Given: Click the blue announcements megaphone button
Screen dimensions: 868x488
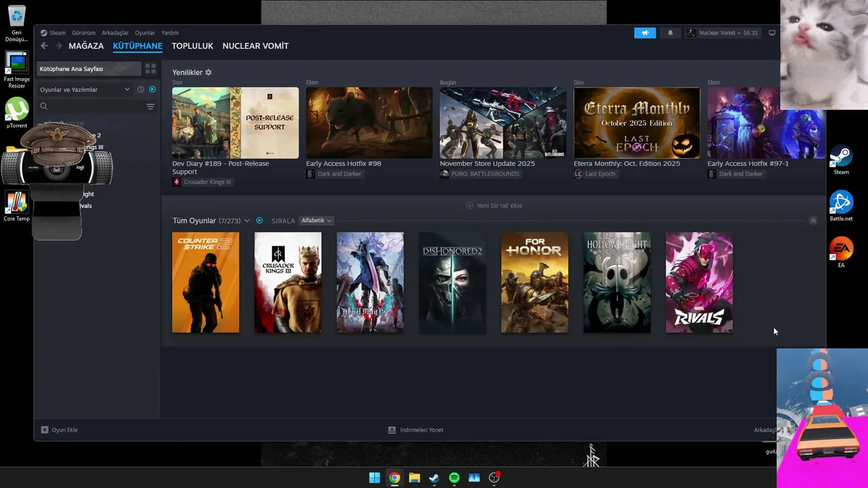Looking at the screenshot, I should coord(645,33).
